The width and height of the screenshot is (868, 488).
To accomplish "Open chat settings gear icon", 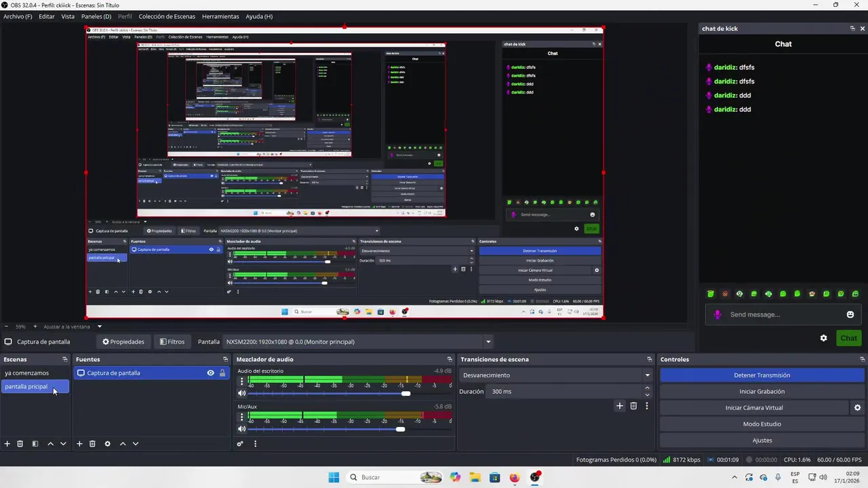I will [824, 338].
